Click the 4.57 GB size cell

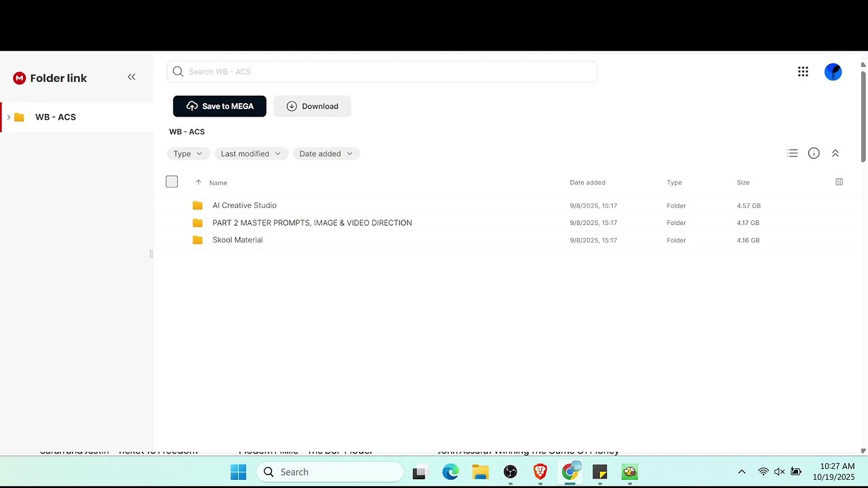[x=749, y=205]
